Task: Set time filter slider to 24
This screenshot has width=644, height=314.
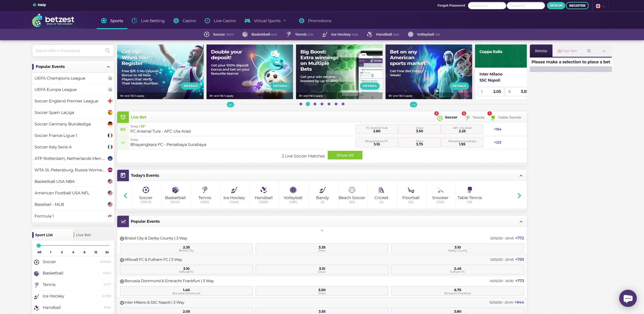Action: pos(107,252)
